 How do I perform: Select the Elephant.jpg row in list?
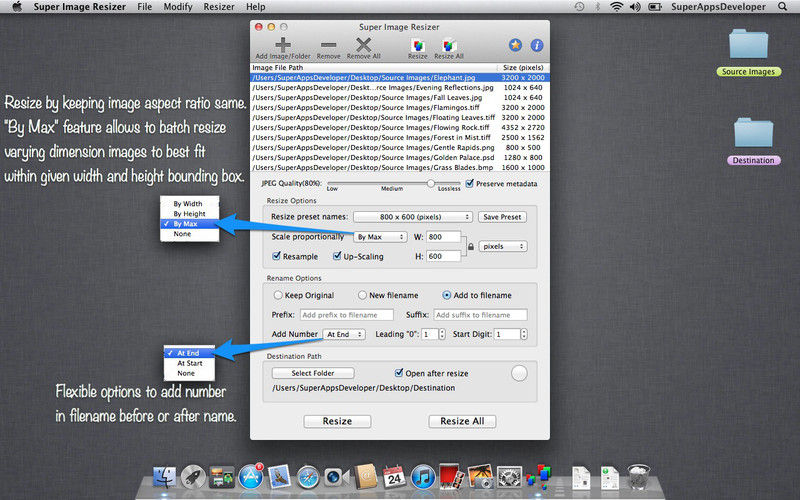(x=400, y=78)
